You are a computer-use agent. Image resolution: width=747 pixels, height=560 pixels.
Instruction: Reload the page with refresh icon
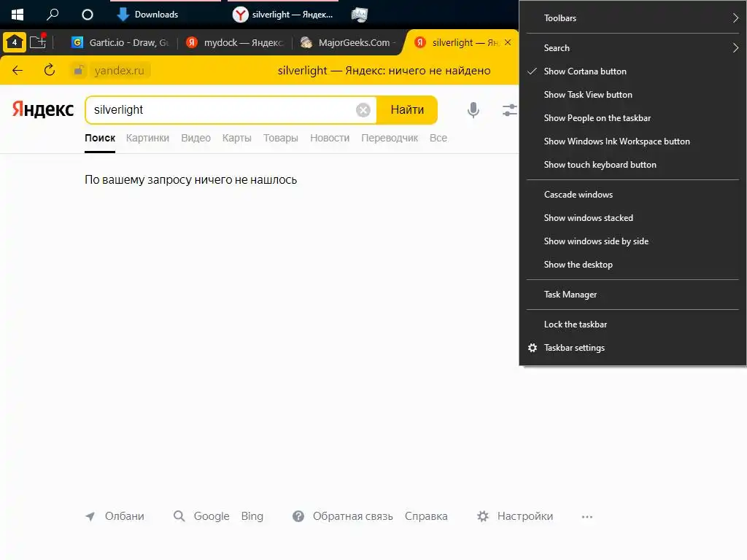pyautogui.click(x=49, y=71)
